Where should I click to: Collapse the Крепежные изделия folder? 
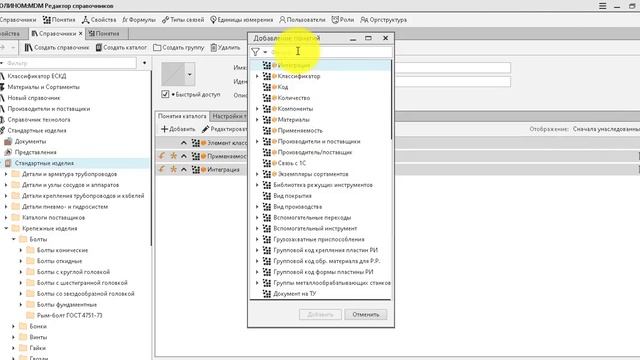click(x=6, y=229)
